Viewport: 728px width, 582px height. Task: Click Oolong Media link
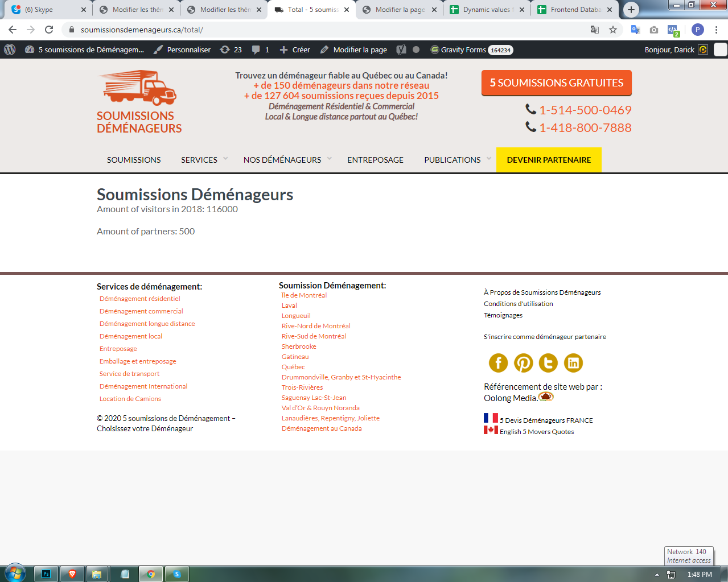[511, 398]
